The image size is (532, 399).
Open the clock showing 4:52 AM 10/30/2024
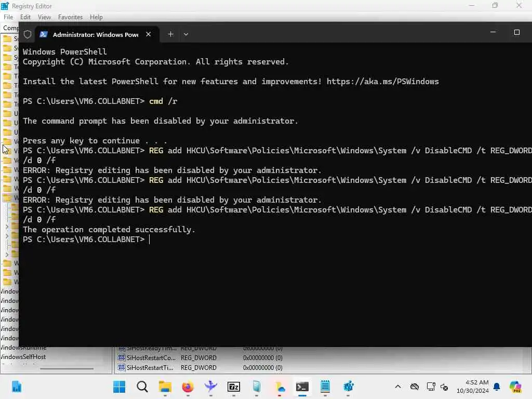[472, 387]
